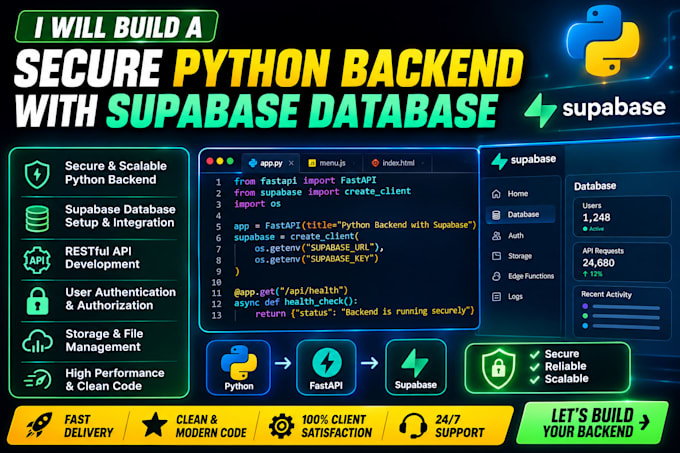Click the /api/health route decorator
Screen dimensions: 680x453
point(291,290)
